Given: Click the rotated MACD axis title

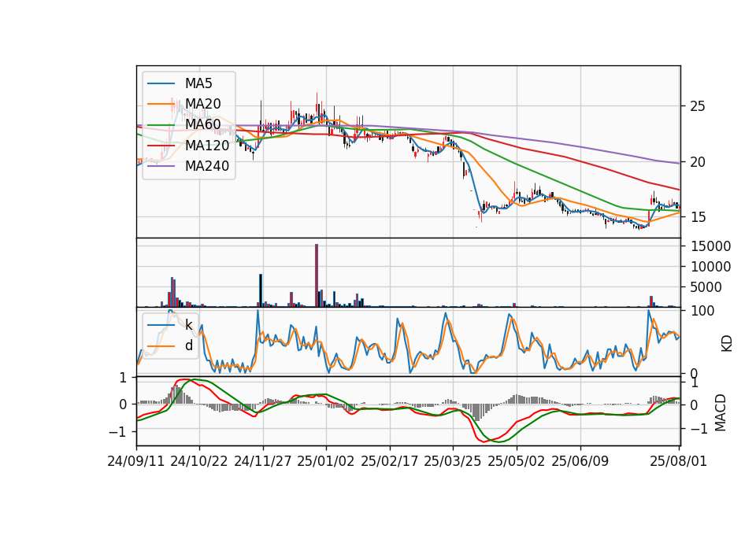Looking at the screenshot, I should click(x=721, y=412).
